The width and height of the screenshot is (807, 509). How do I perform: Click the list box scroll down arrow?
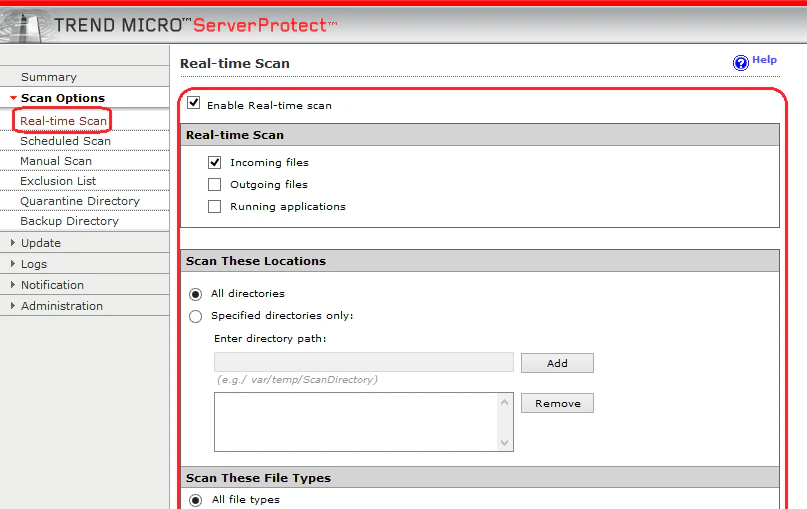click(x=504, y=443)
